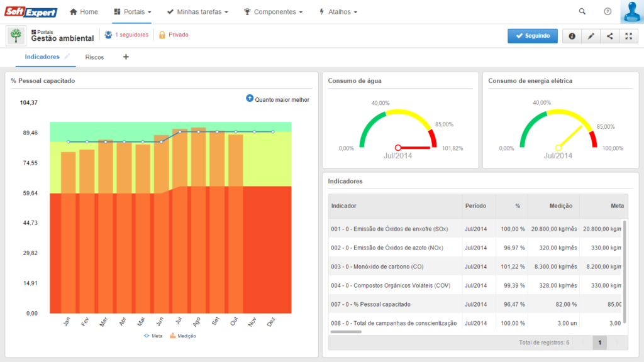Toggle Meta series in chart legend
This screenshot has height=362, width=644.
pos(153,336)
